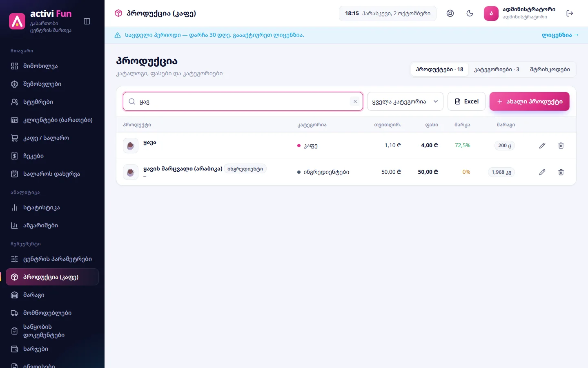
Task: Open ჩეკები in the sidebar
Action: [x=52, y=156]
